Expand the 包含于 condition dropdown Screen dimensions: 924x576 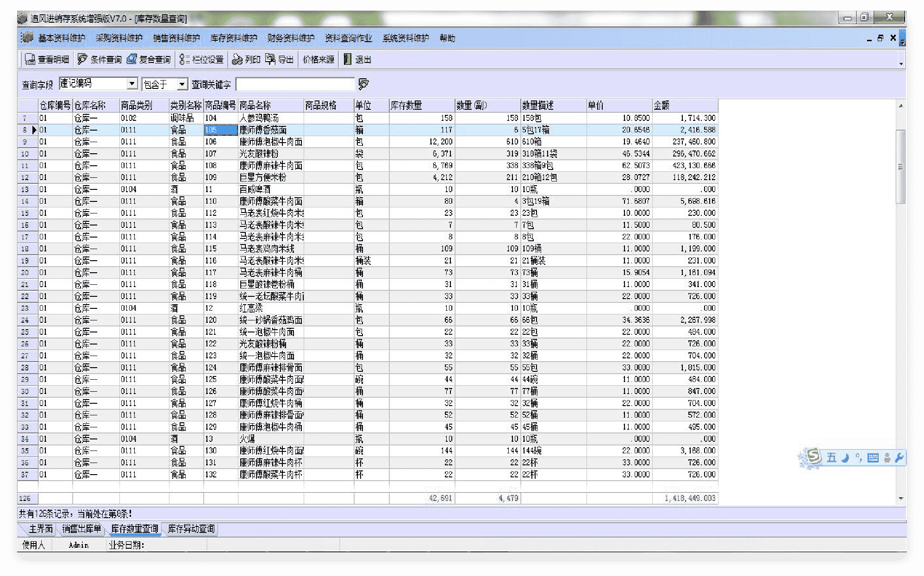pyautogui.click(x=182, y=84)
